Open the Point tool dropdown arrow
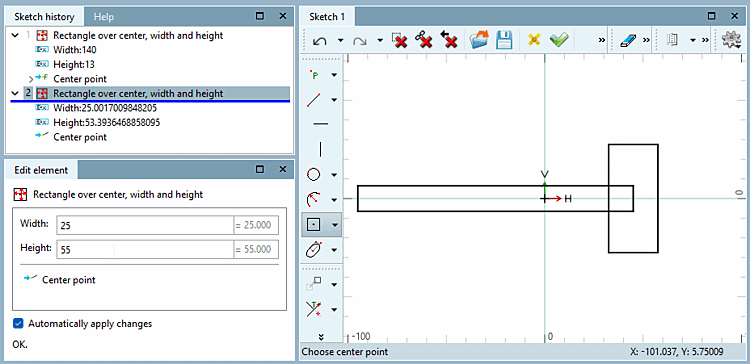The width and height of the screenshot is (750, 364). coord(334,75)
